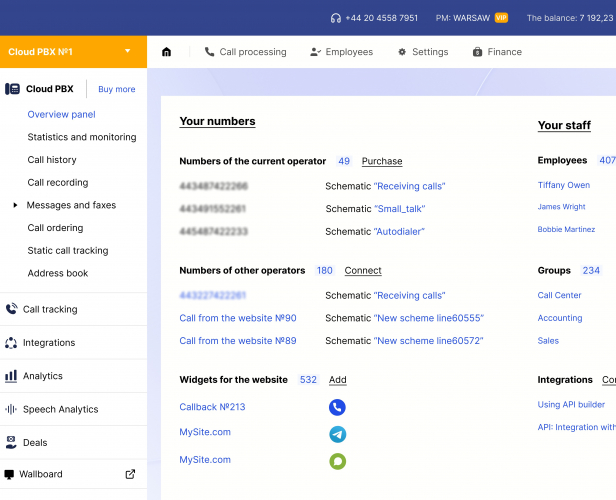Viewport: 616px width, 500px height.
Task: Click the 234 groups count
Action: (591, 270)
